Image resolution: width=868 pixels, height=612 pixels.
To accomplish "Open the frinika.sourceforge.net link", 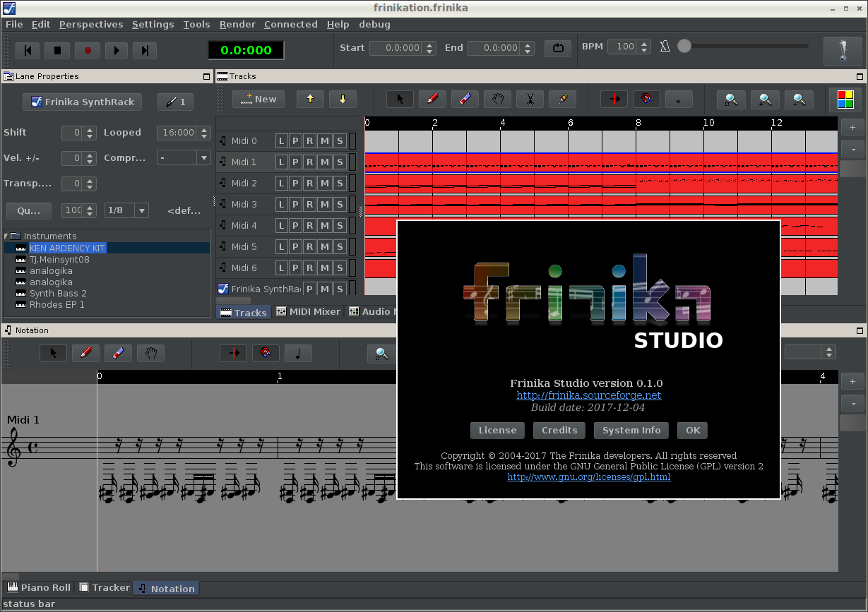I will click(x=588, y=395).
